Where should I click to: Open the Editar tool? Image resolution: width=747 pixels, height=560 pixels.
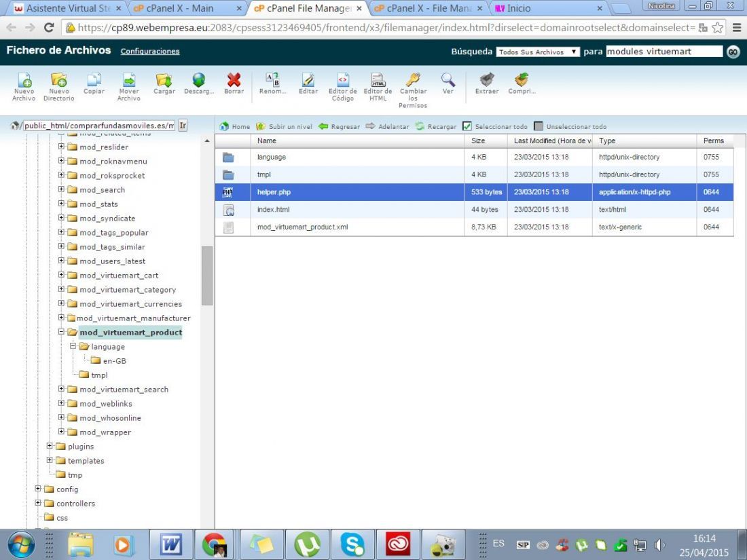pyautogui.click(x=308, y=83)
